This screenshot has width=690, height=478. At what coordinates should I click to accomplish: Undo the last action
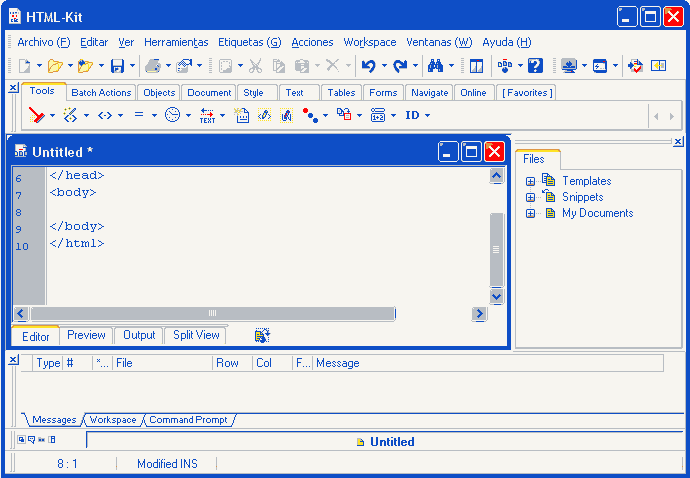pos(368,66)
